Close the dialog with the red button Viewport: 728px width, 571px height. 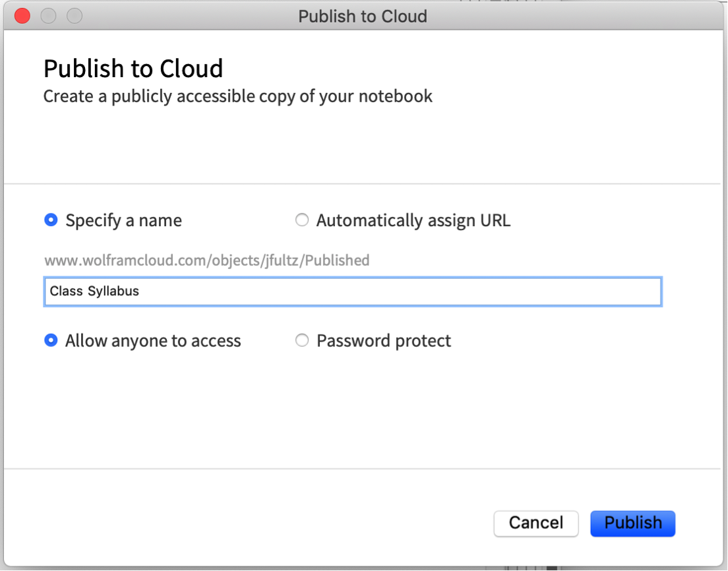pos(22,16)
